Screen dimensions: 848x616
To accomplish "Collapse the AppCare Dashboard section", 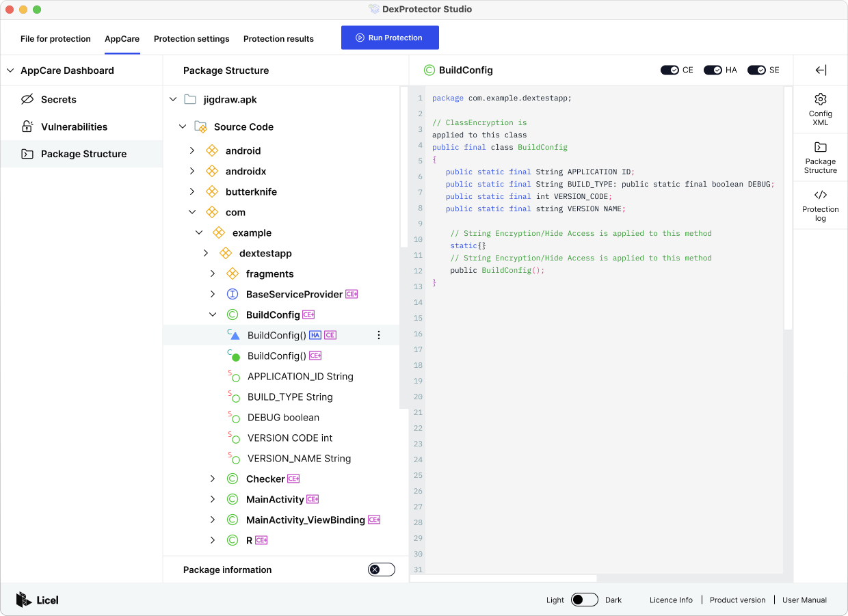I will [x=10, y=70].
